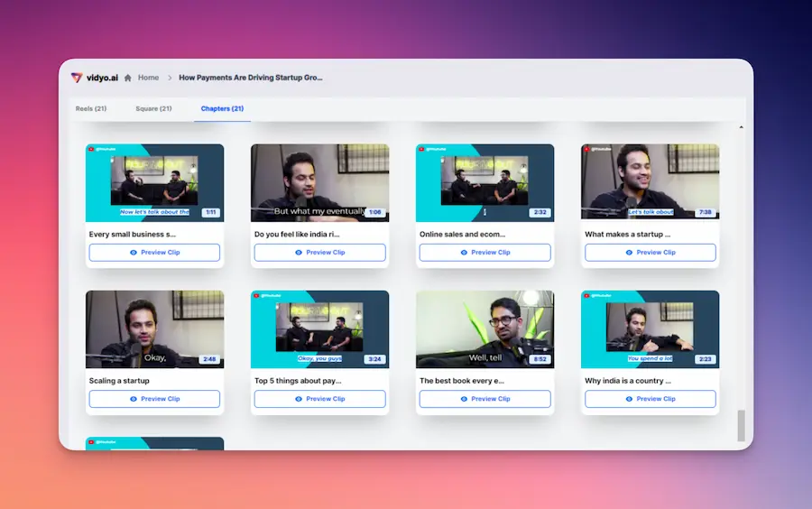Preview Clip for 'Every small business s...'
The image size is (812, 509).
[x=154, y=252]
